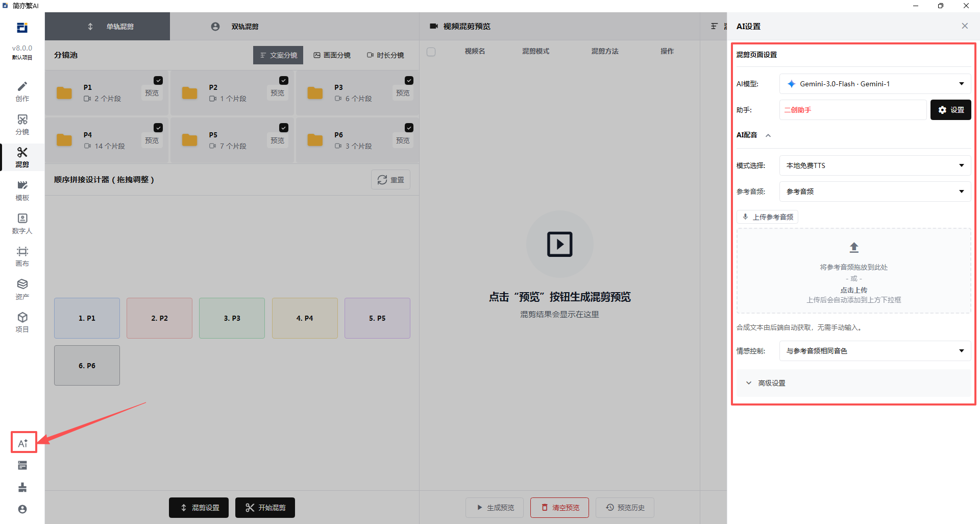Uncheck the P2 checkbox

(284, 80)
